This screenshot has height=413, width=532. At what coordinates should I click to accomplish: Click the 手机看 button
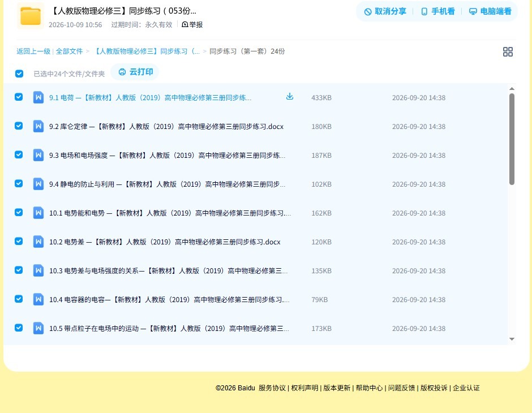coord(437,11)
